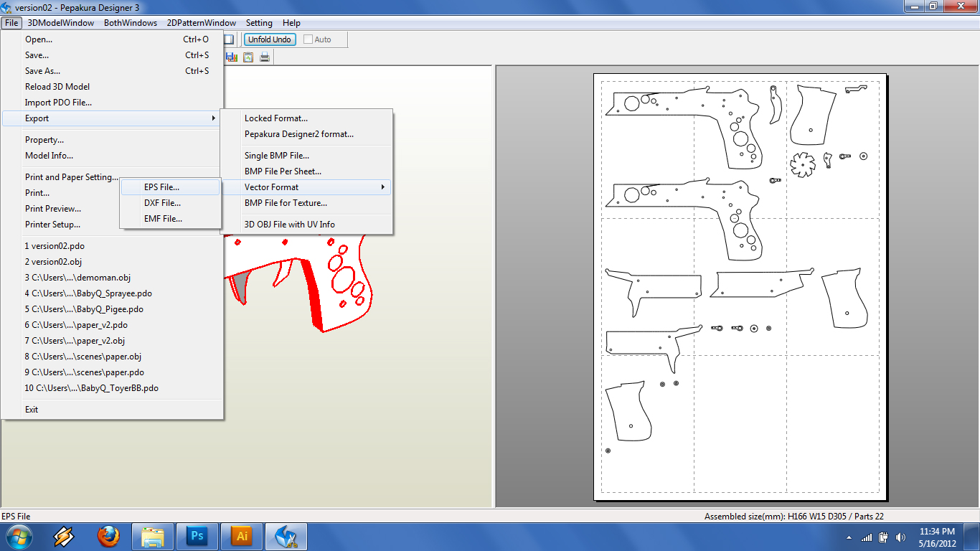Image resolution: width=980 pixels, height=551 pixels.
Task: Open recent file scenes\paper.pdo
Action: click(112, 372)
